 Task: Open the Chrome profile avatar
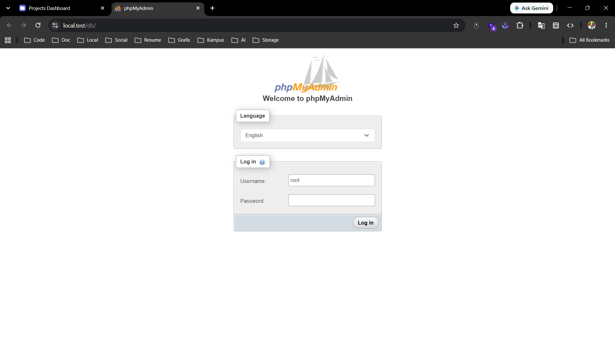[x=592, y=25]
